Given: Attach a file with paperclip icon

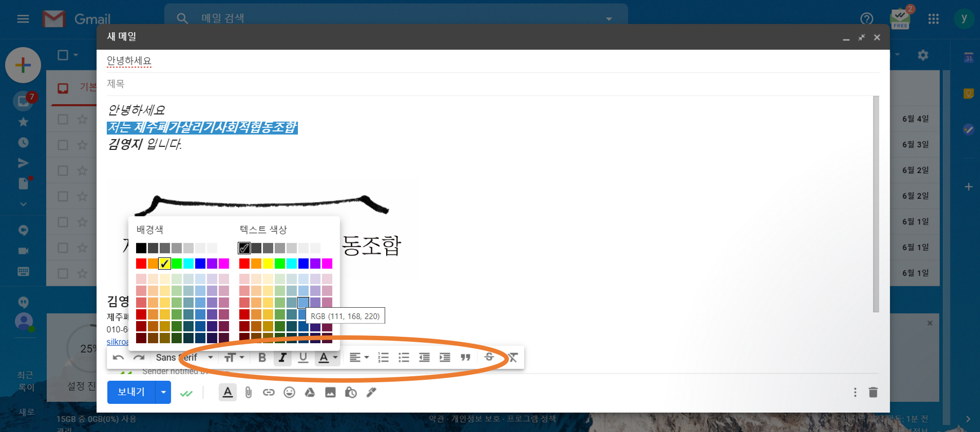Looking at the screenshot, I should coord(249,393).
